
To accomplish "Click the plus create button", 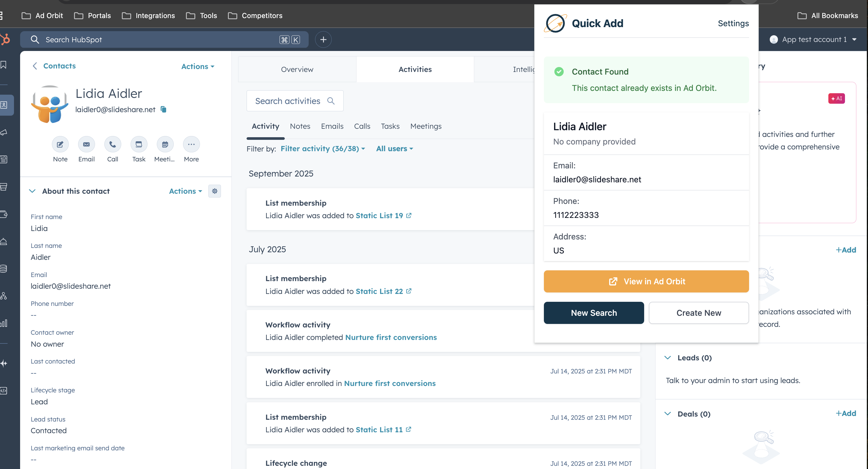I will click(323, 40).
